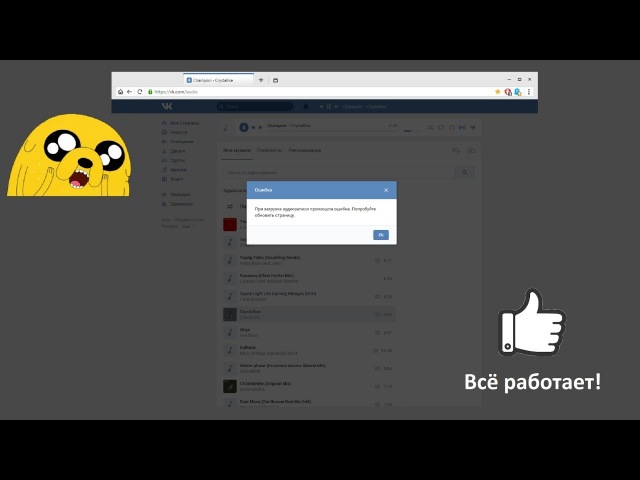
Task: Click the share megaphone icon in audio player
Action: coord(473,128)
